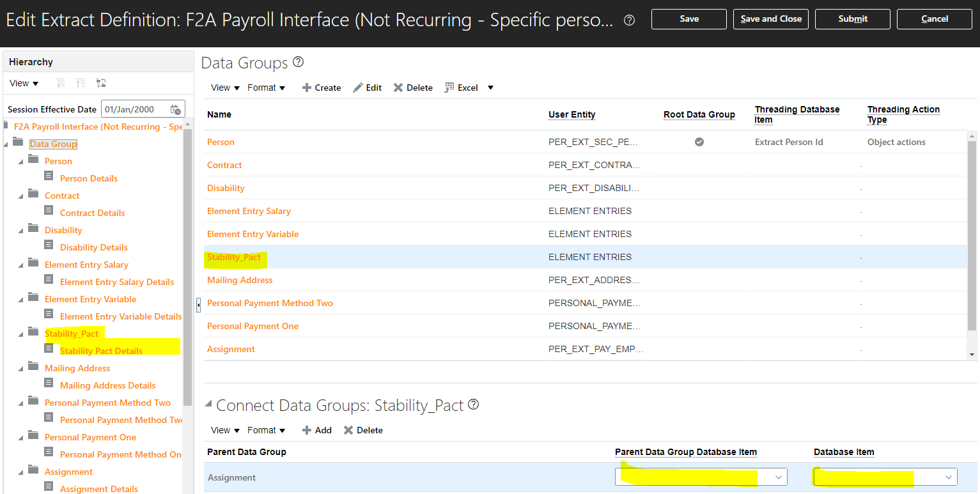The width and height of the screenshot is (980, 494).
Task: Submit the extract definition
Action: pos(853,19)
